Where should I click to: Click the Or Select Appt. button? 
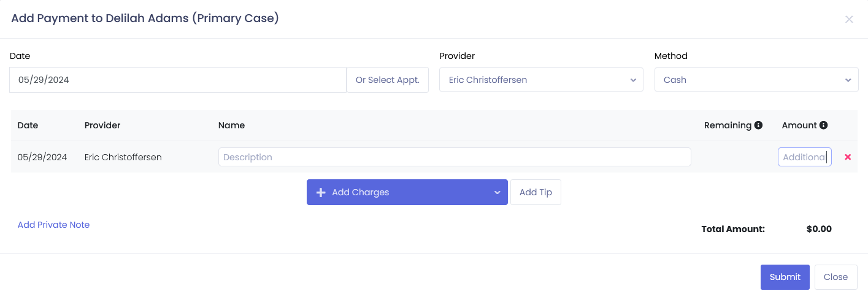(x=388, y=80)
